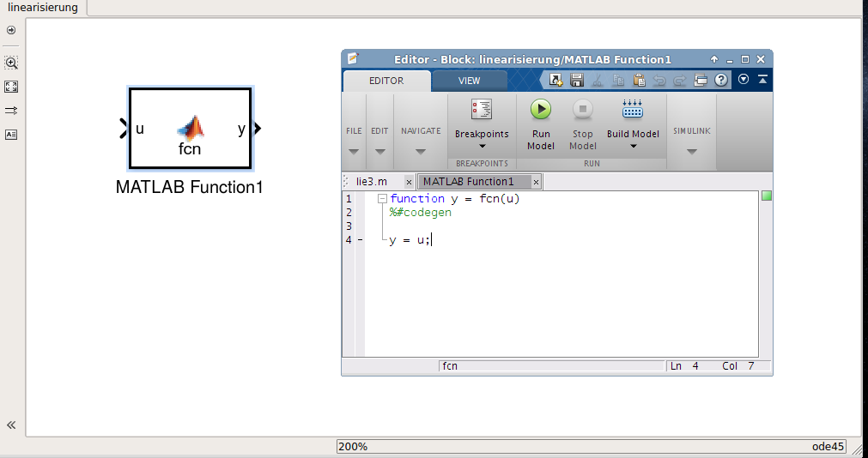The width and height of the screenshot is (868, 458).
Task: Open quick access toolbar options circle arrow
Action: tap(744, 80)
